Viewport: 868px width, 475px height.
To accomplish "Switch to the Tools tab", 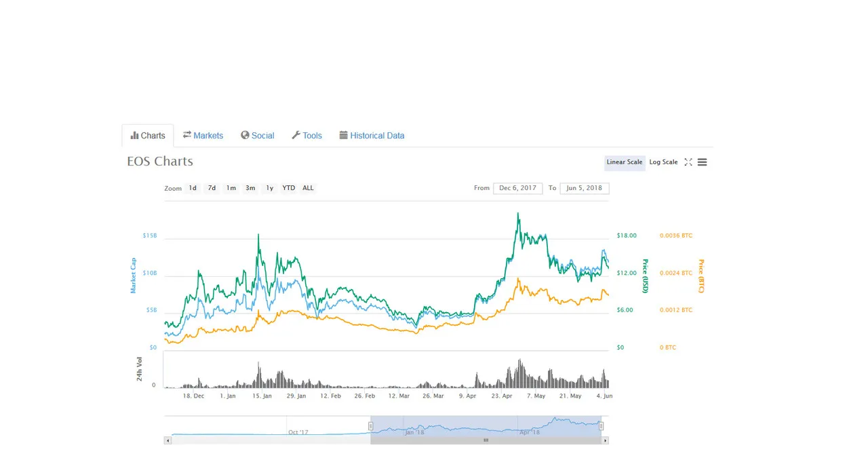I will (x=307, y=136).
